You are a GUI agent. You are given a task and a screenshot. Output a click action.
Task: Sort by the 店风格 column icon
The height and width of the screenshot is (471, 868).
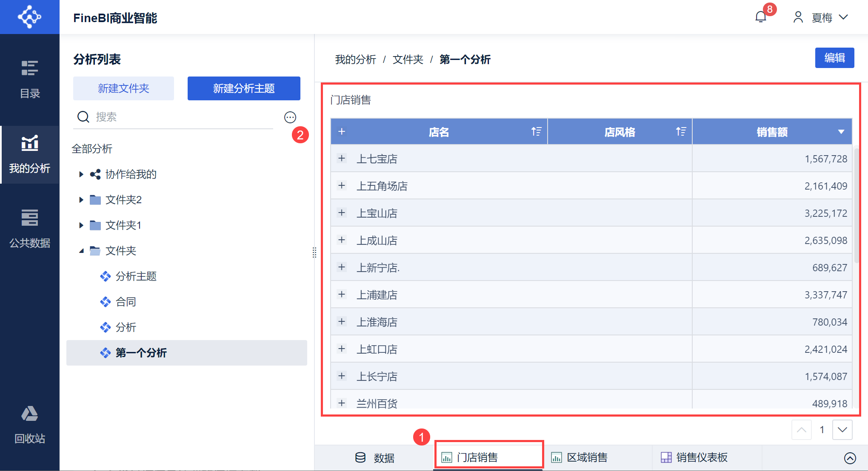(x=681, y=132)
